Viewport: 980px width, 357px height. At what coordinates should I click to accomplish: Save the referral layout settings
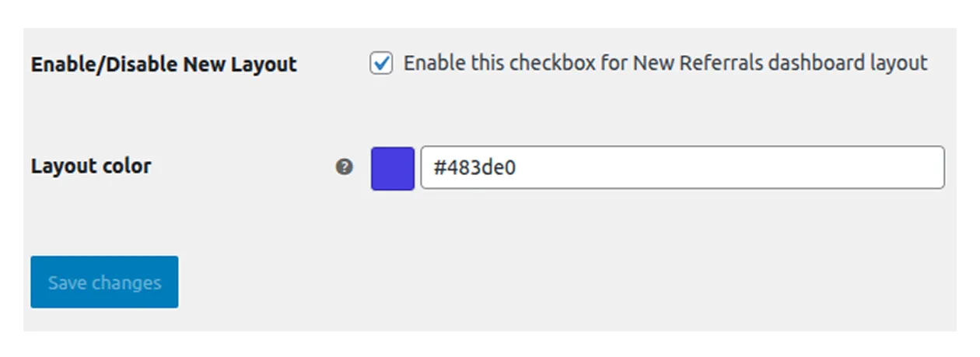[x=104, y=282]
